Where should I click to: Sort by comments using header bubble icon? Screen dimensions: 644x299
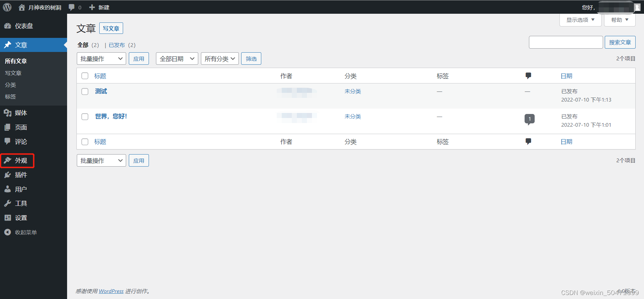click(528, 76)
